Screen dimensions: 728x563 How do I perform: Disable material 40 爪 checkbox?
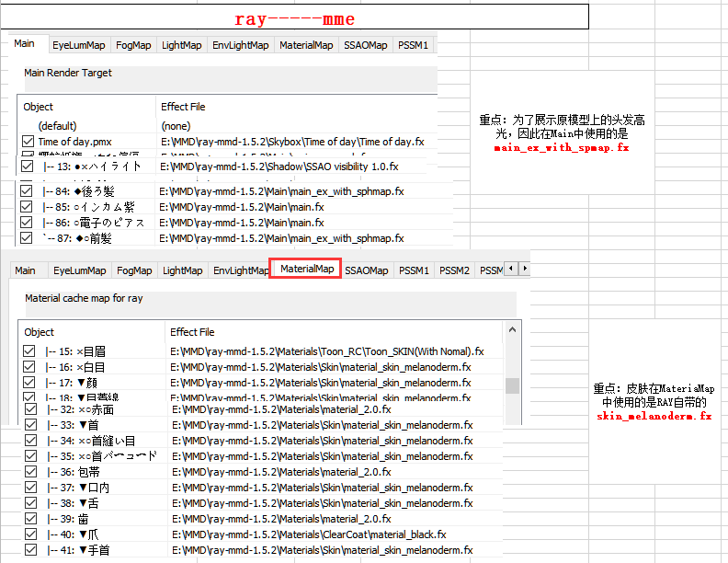tap(30, 534)
